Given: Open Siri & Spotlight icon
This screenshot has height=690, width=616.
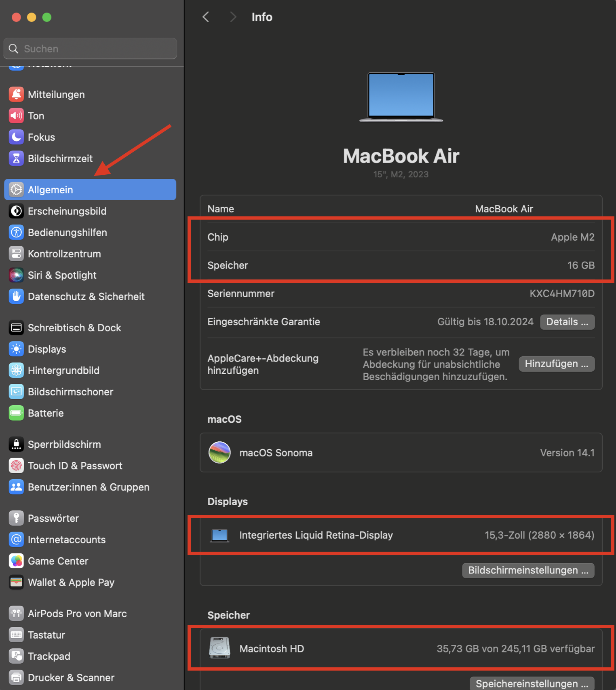Looking at the screenshot, I should pyautogui.click(x=16, y=275).
